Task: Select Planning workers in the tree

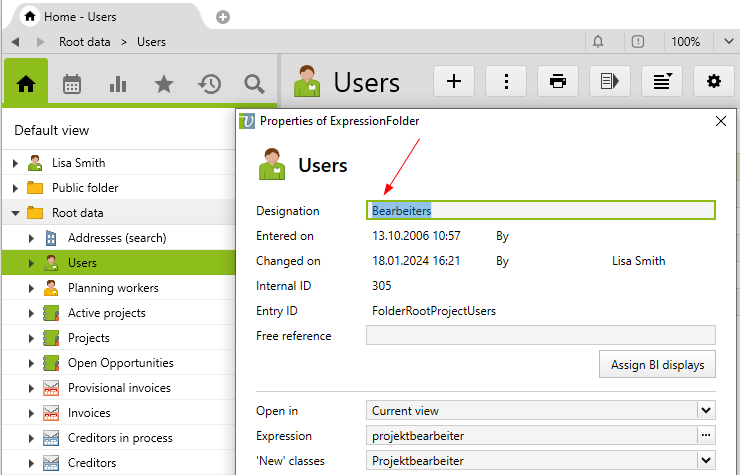Action: point(113,288)
